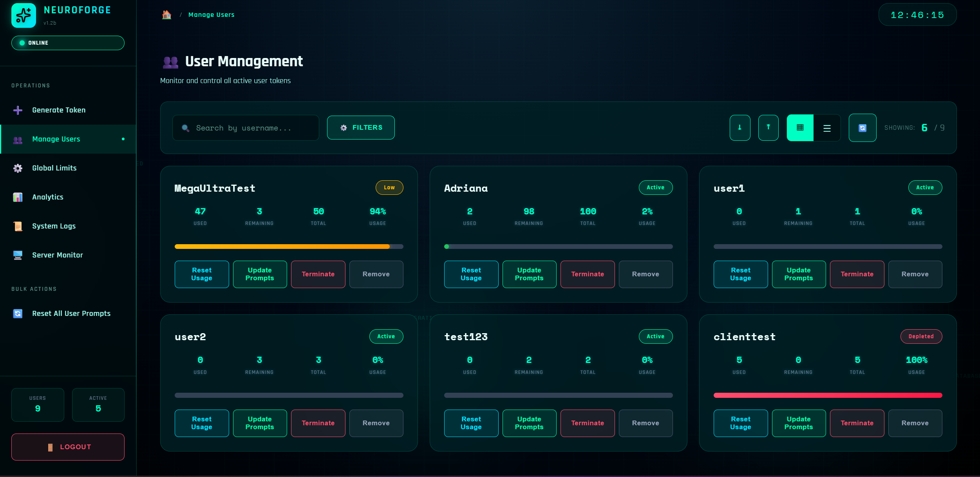Open Analytics from the sidebar
Image resolution: width=980 pixels, height=477 pixels.
tap(47, 197)
